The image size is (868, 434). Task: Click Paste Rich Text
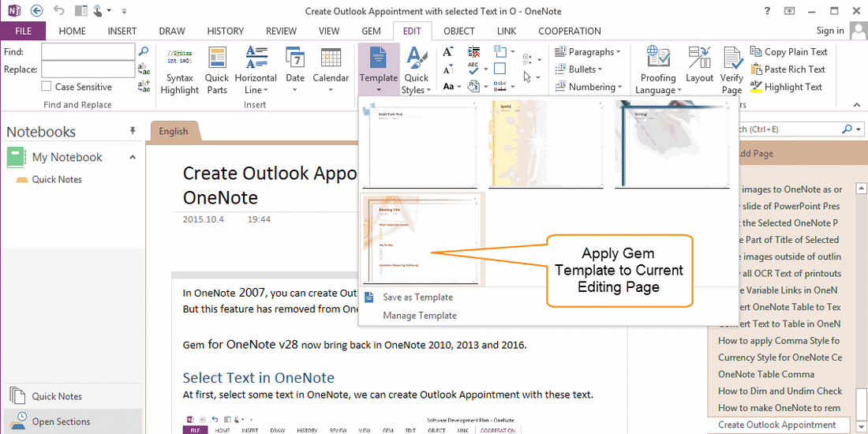[788, 69]
